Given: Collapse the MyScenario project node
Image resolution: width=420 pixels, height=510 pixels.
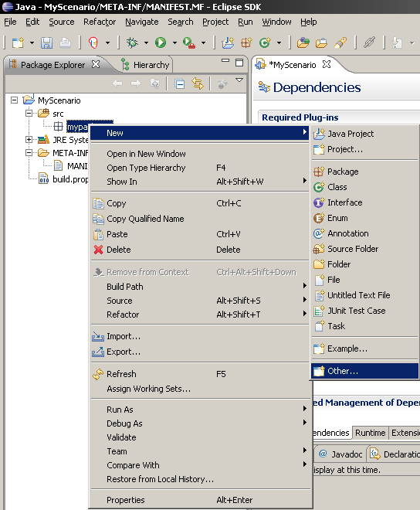Looking at the screenshot, I should tap(15, 100).
